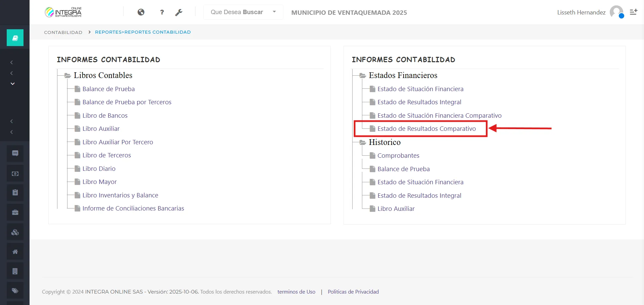
Task: Open the terminos de Uso link
Action: (296, 292)
